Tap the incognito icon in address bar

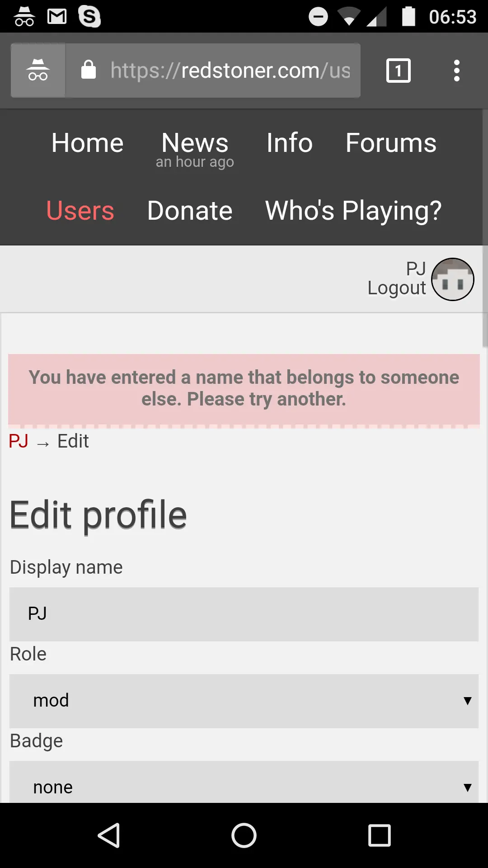click(38, 71)
